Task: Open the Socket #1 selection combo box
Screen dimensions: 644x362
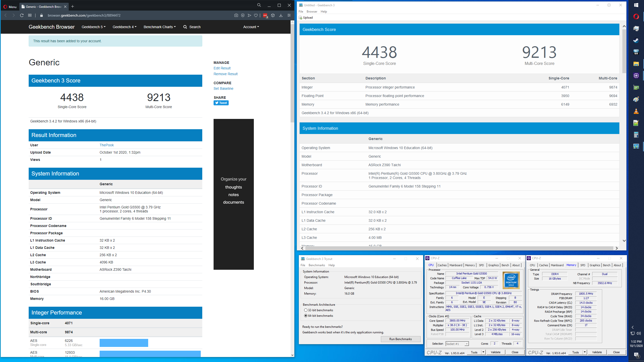Action: pos(457,344)
